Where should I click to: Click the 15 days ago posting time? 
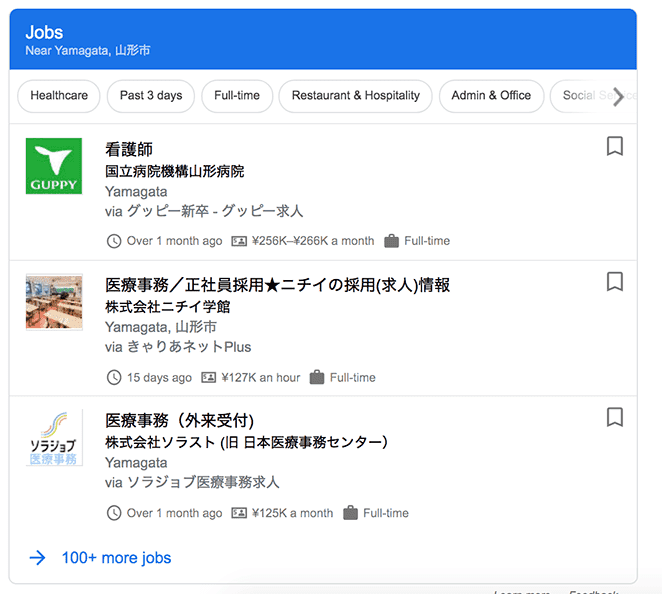pos(159,377)
